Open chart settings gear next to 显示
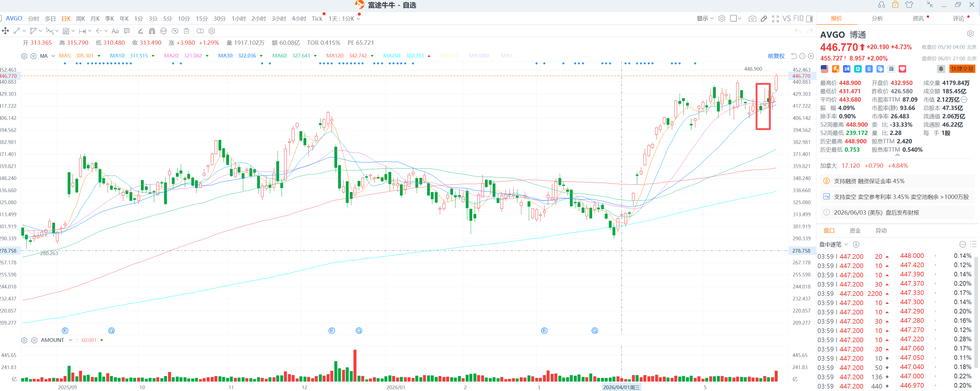Image resolution: width=980 pixels, height=391 pixels. click(722, 19)
